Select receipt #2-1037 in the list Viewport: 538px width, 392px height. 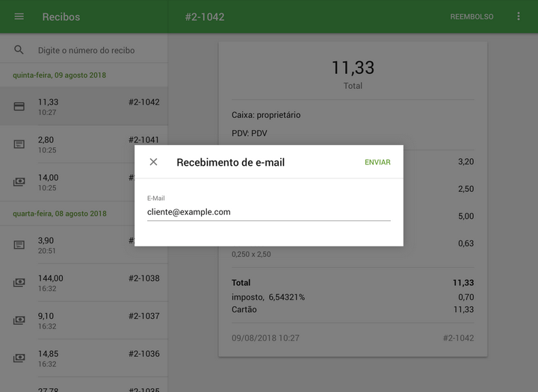[84, 320]
